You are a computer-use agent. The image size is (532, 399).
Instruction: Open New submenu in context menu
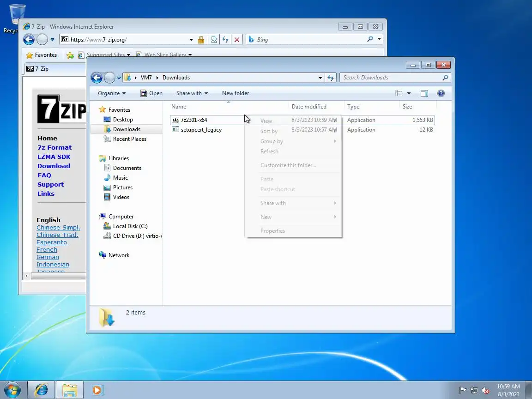[x=293, y=217]
